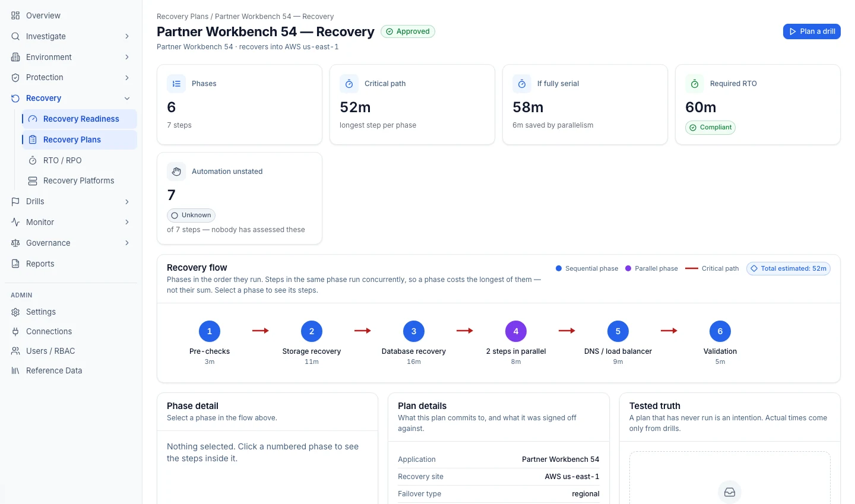Expand the Environment menu chevron
This screenshot has height=504, width=855.
(127, 57)
